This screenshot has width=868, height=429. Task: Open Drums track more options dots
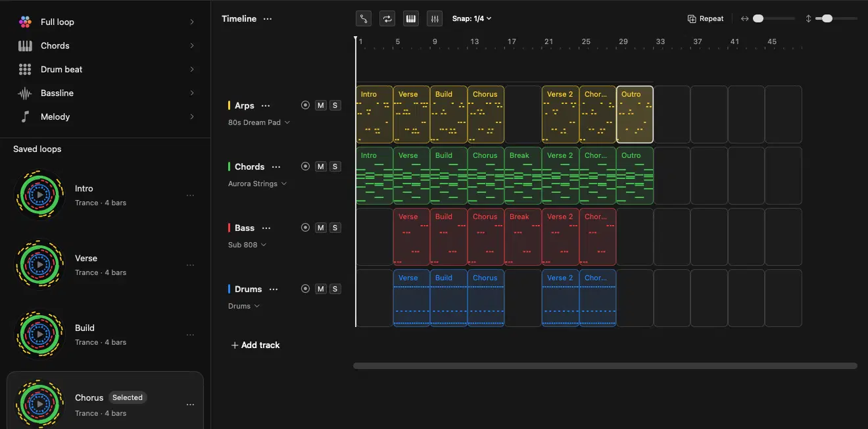[x=274, y=289]
